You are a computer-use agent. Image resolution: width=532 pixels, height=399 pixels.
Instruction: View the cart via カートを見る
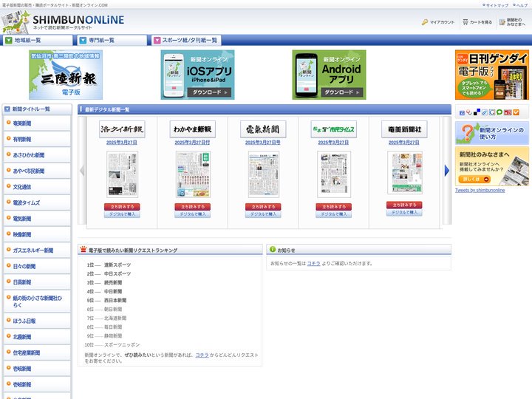477,22
